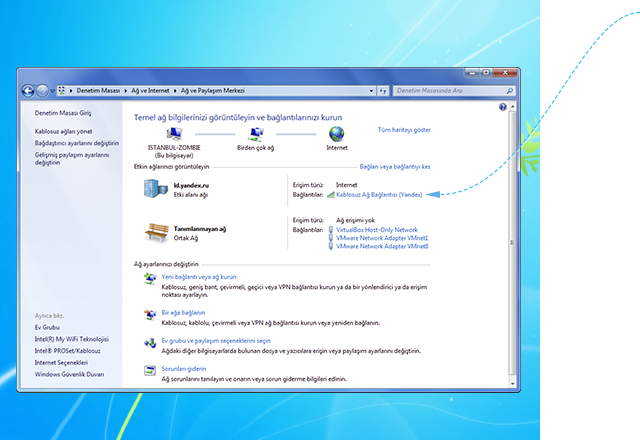The height and width of the screenshot is (440, 640).
Task: Open Kablosuz ağları yönet
Action: pos(63,131)
